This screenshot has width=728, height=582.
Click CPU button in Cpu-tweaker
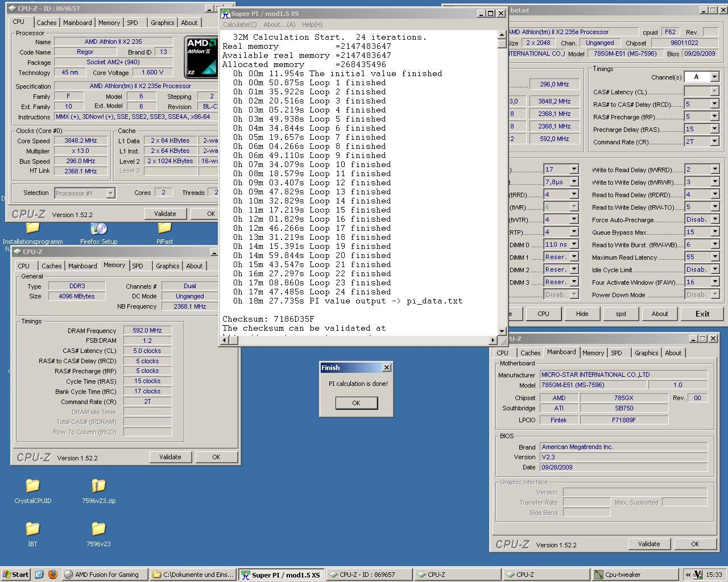[543, 314]
